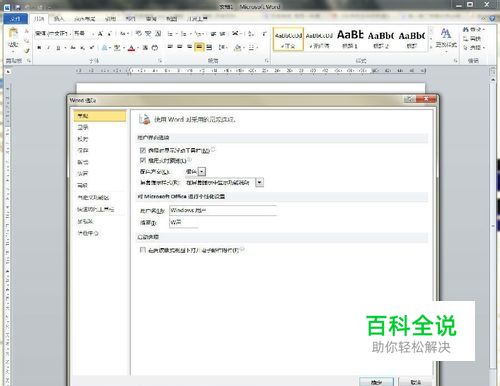This screenshot has width=500, height=386.
Task: Select the General category in options sidebar
Action: (100, 116)
